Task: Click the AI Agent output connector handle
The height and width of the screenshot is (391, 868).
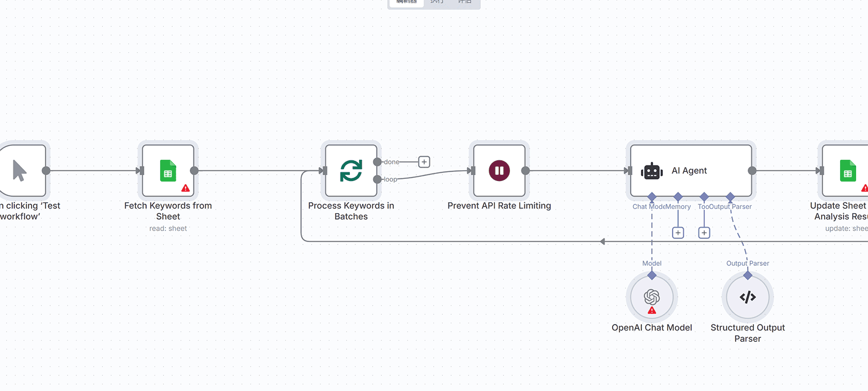Action: click(752, 171)
